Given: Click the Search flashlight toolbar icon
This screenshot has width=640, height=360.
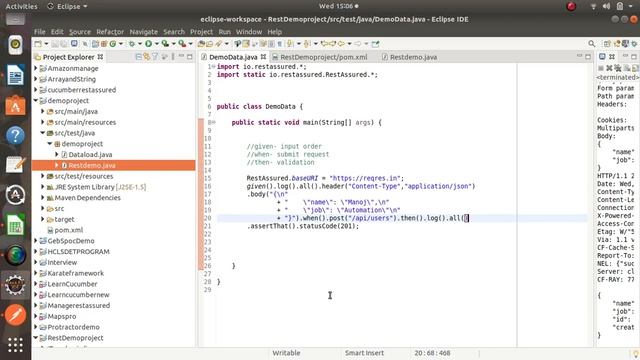Looking at the screenshot, I should point(218,44).
